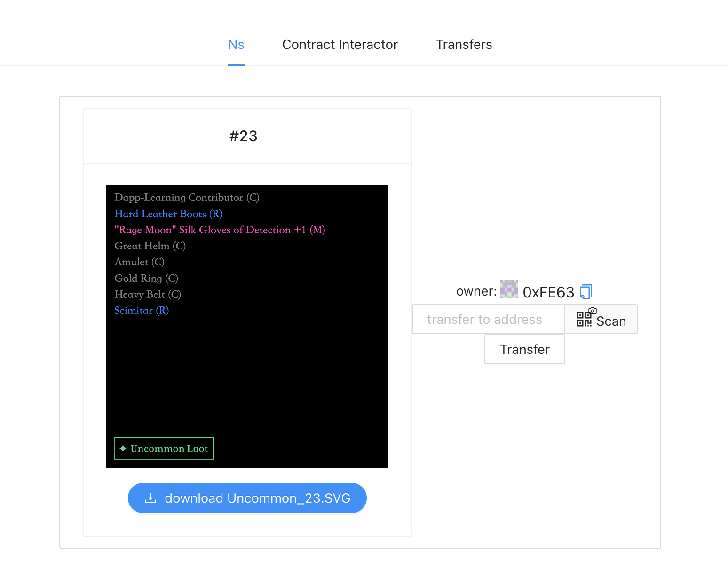Viewport: 728px width, 577px height.
Task: Click the QR Scan button
Action: [x=601, y=319]
